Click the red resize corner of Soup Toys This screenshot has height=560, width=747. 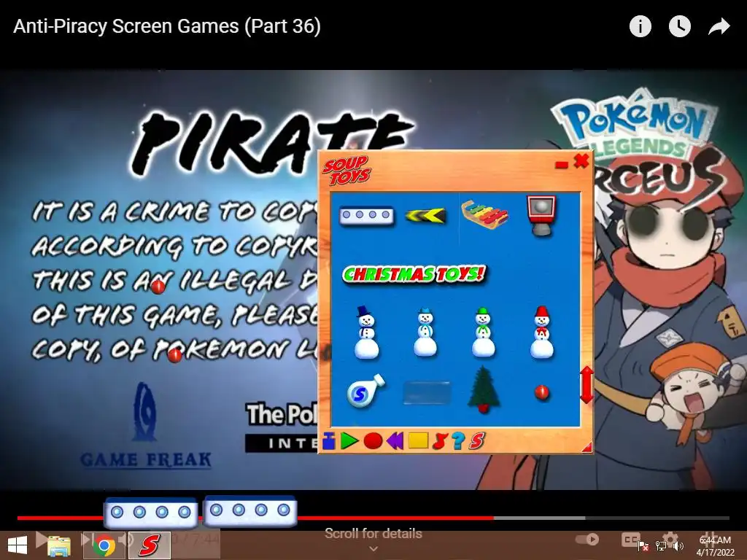coord(587,447)
